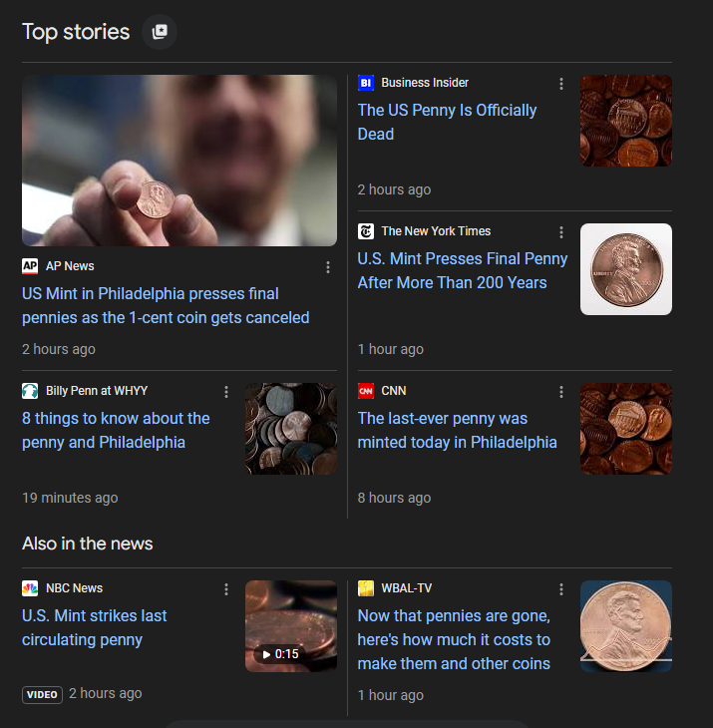The width and height of the screenshot is (713, 728).
Task: Open the three-dot menu for NBC News story
Action: (226, 589)
